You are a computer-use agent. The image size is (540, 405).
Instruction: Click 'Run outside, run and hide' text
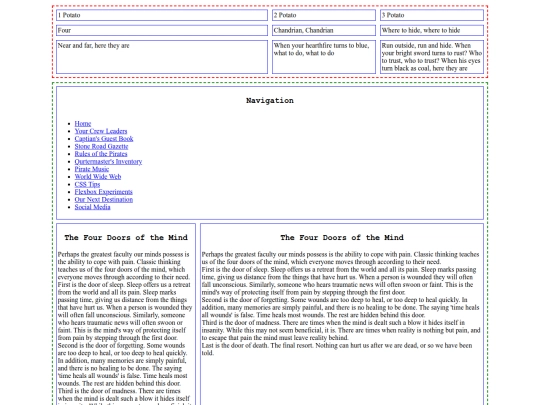pos(416,45)
